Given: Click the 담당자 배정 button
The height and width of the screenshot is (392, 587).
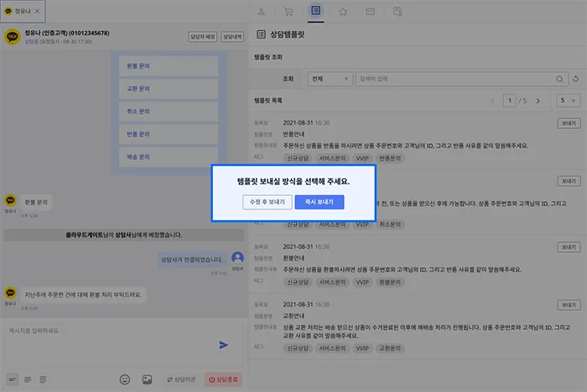Looking at the screenshot, I should [x=203, y=37].
